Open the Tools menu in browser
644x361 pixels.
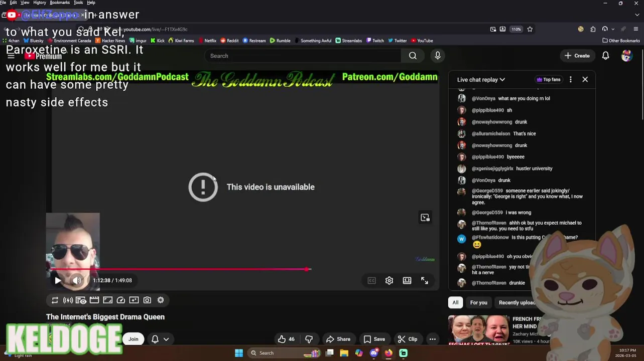click(78, 3)
